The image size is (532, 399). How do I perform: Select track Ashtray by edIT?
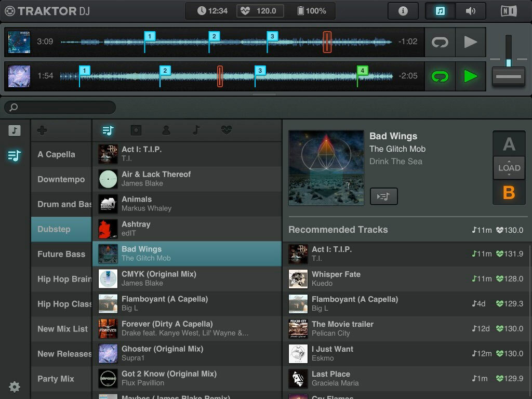(x=187, y=229)
